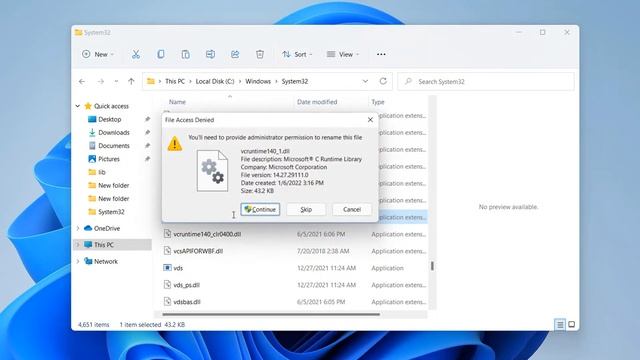The image size is (640, 360).
Task: Select Downloads in Quick access
Action: [x=113, y=132]
